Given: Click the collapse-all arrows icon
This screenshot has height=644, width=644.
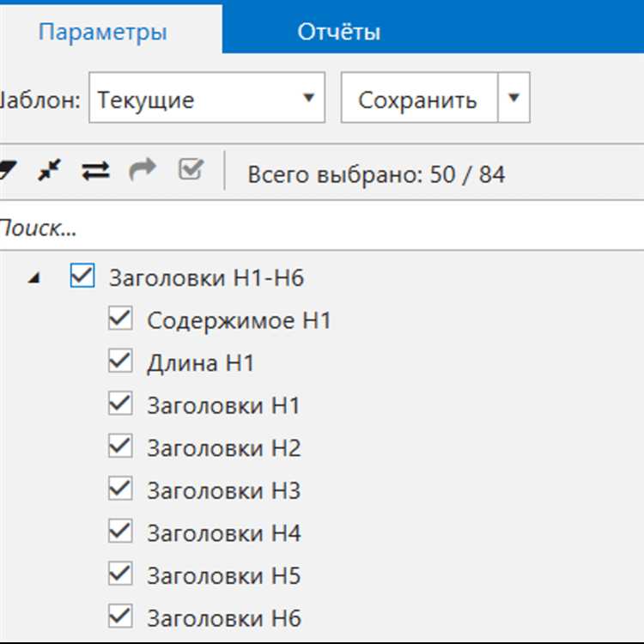Looking at the screenshot, I should click(x=50, y=171).
